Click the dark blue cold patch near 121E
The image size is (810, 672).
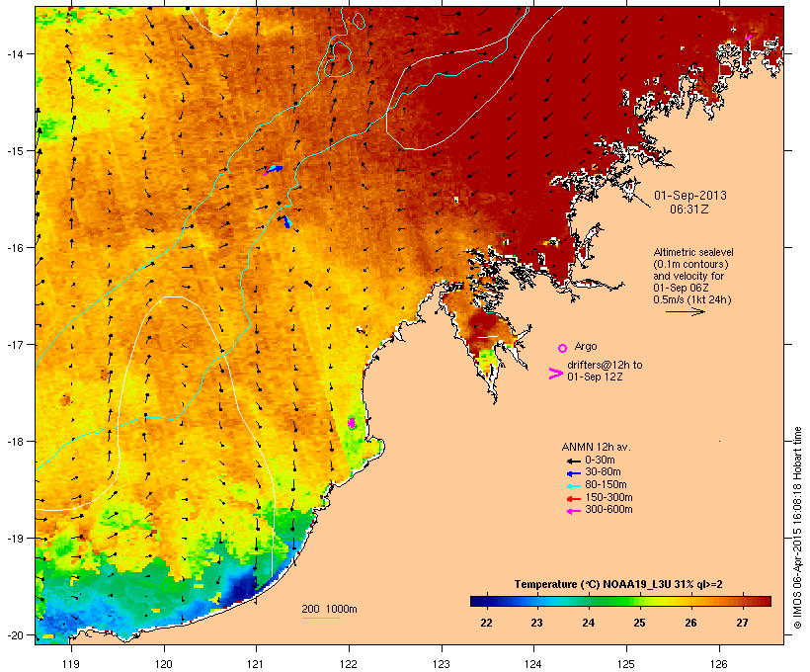[x=242, y=587]
